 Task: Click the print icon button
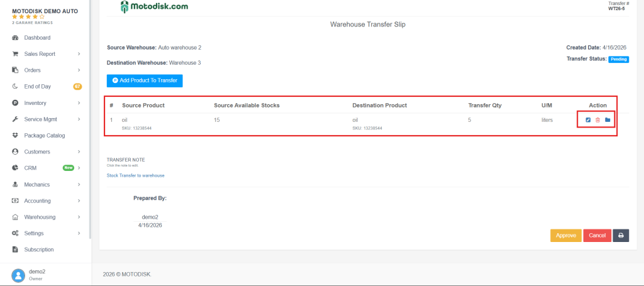[x=621, y=235]
